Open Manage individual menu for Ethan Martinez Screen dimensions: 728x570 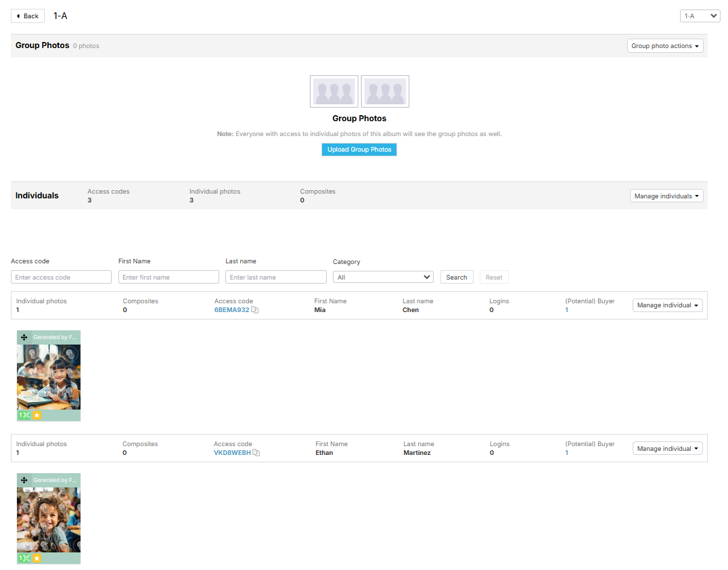click(x=667, y=448)
